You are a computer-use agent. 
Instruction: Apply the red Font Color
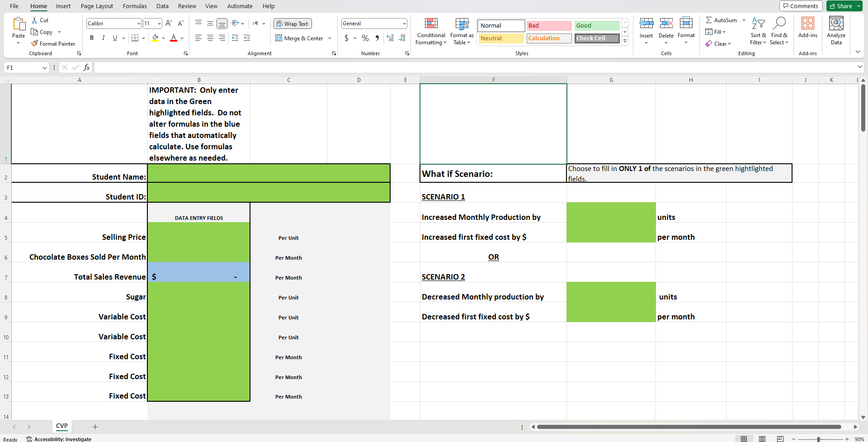(174, 38)
